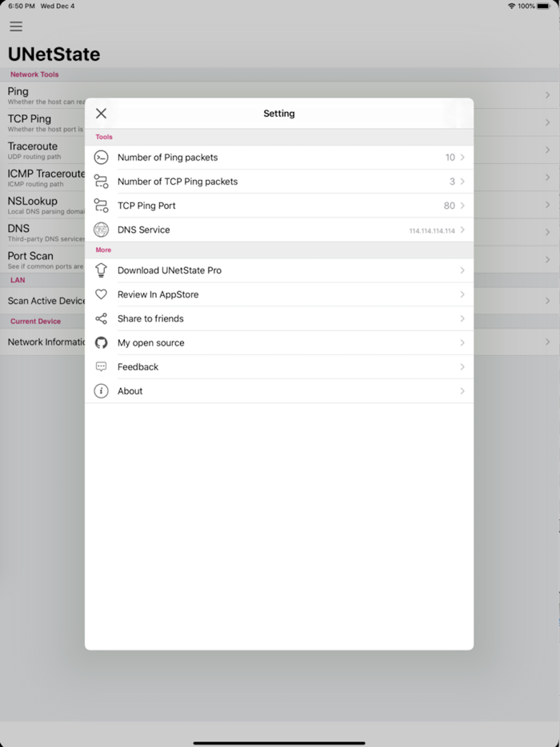The image size is (560, 747).
Task: Click the DNS globe icon
Action: (x=101, y=230)
